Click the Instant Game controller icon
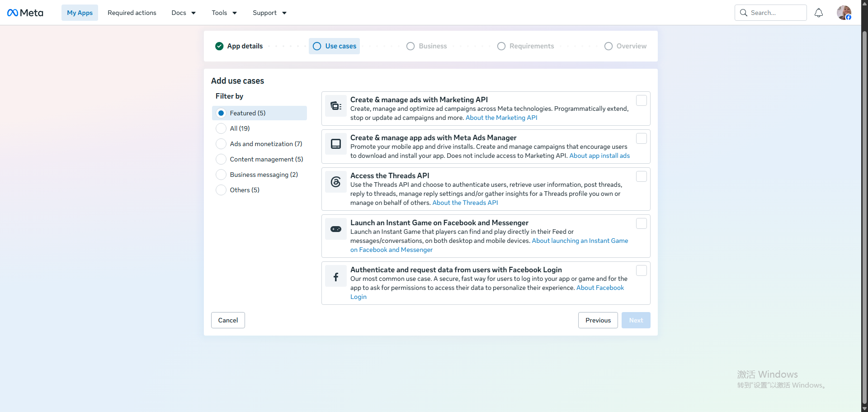 pos(336,229)
